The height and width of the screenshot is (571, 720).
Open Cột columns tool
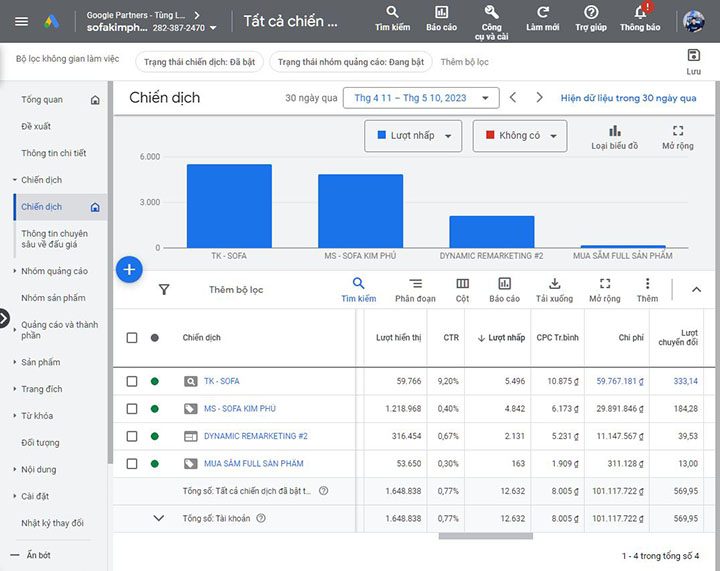(462, 290)
